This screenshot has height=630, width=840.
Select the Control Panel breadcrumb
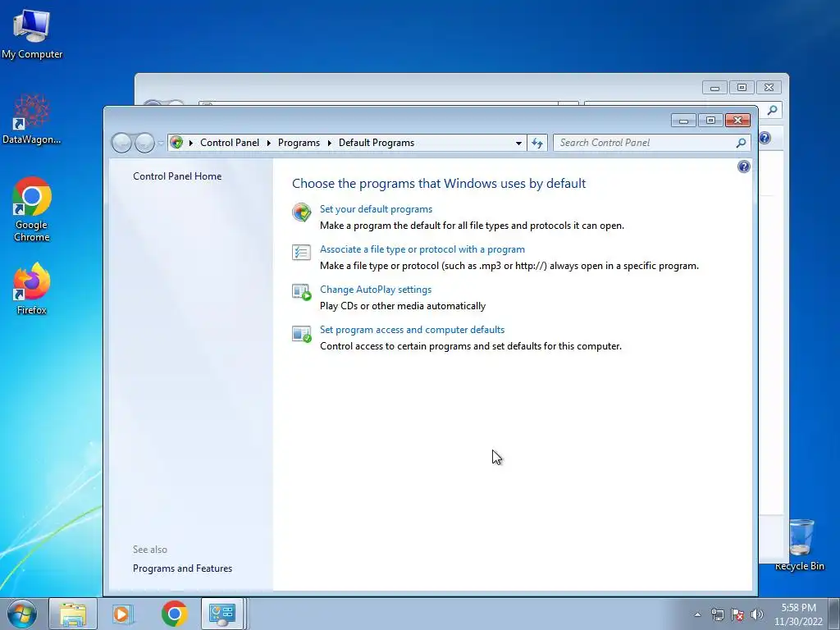click(230, 143)
